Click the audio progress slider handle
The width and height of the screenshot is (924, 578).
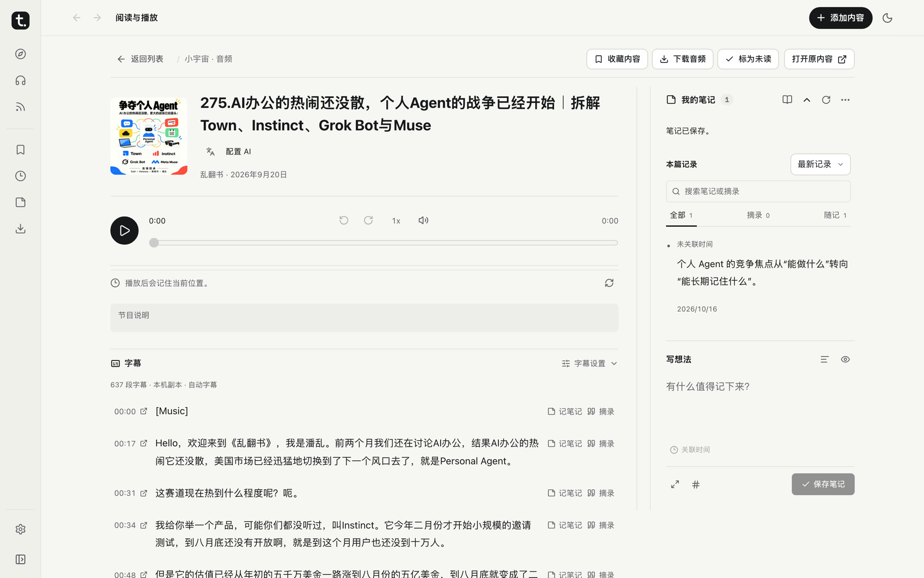tap(154, 243)
